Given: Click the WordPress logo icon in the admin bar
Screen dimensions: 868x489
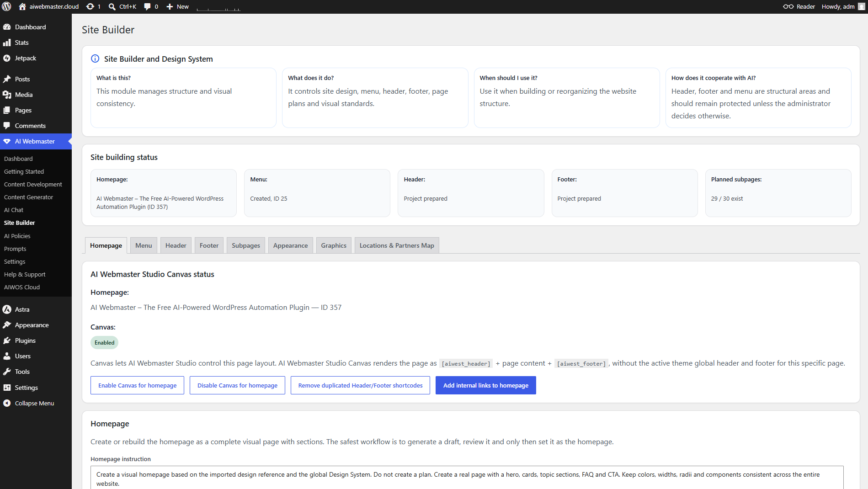Looking at the screenshot, I should (x=7, y=6).
